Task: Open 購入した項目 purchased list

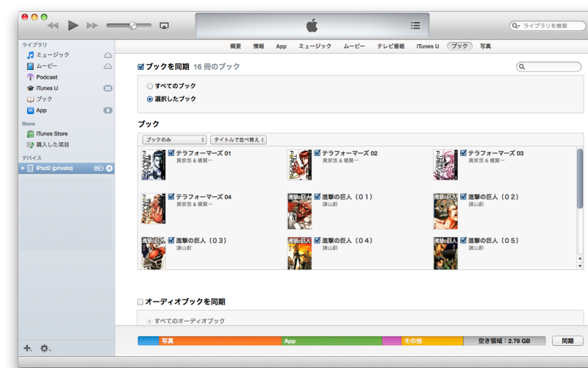Action: (52, 144)
